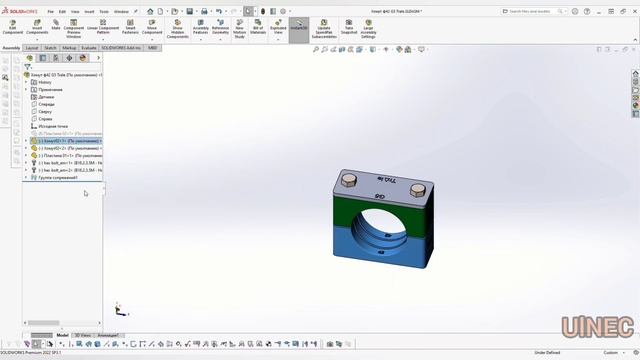
Task: Expand the hex bolt_am<1> node
Action: (x=26, y=163)
